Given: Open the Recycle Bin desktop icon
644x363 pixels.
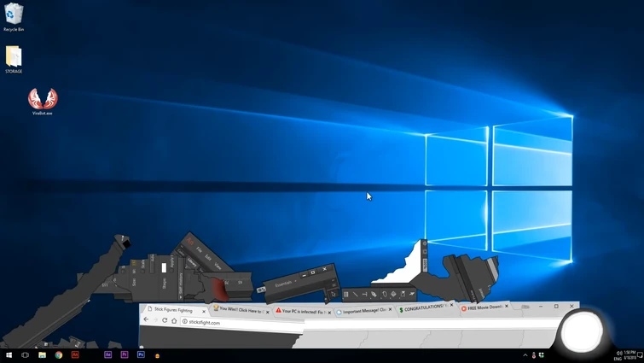Looking at the screenshot, I should tap(14, 17).
